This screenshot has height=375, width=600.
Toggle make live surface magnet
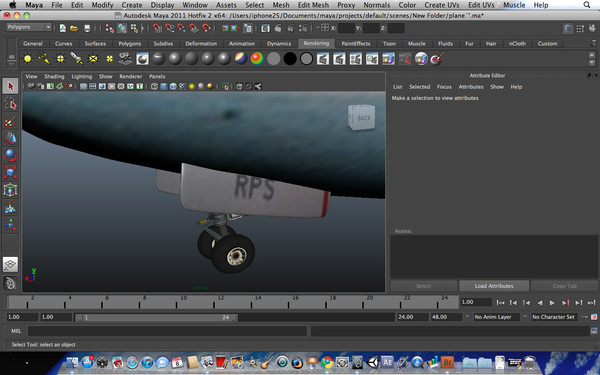coord(206,28)
